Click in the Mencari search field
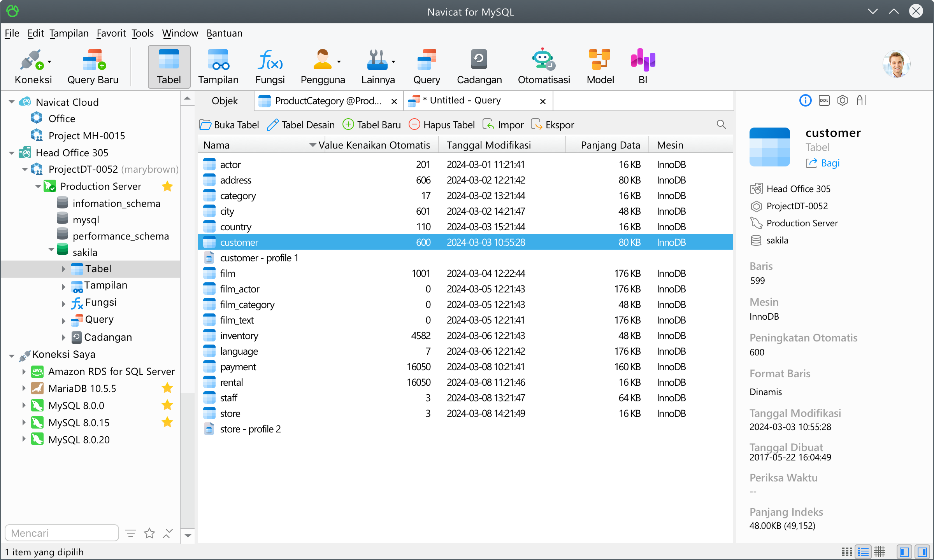Image resolution: width=934 pixels, height=560 pixels. 62,533
